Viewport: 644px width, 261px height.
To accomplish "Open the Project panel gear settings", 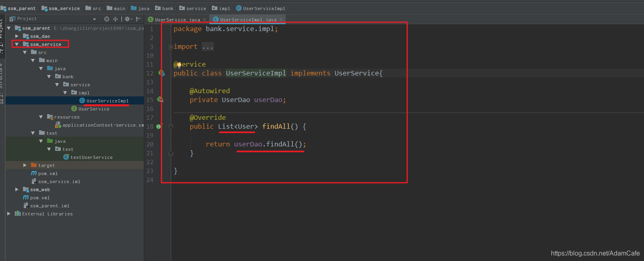I will [x=128, y=19].
